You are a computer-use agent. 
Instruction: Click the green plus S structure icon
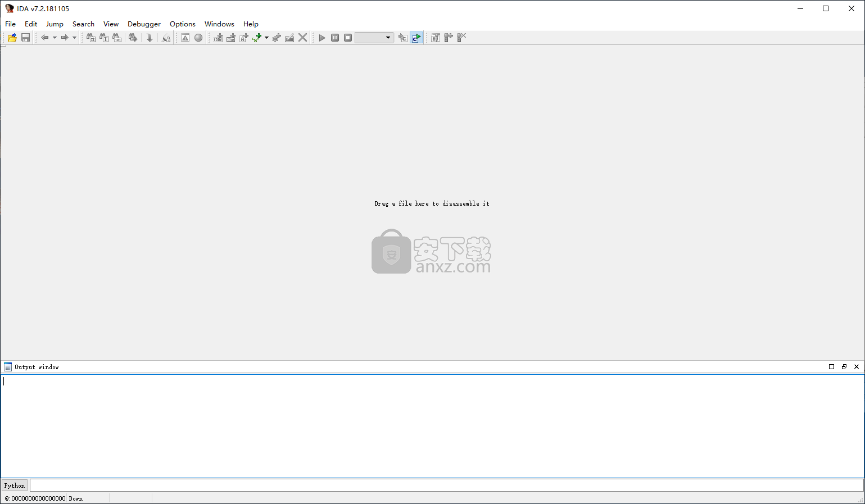(x=257, y=38)
